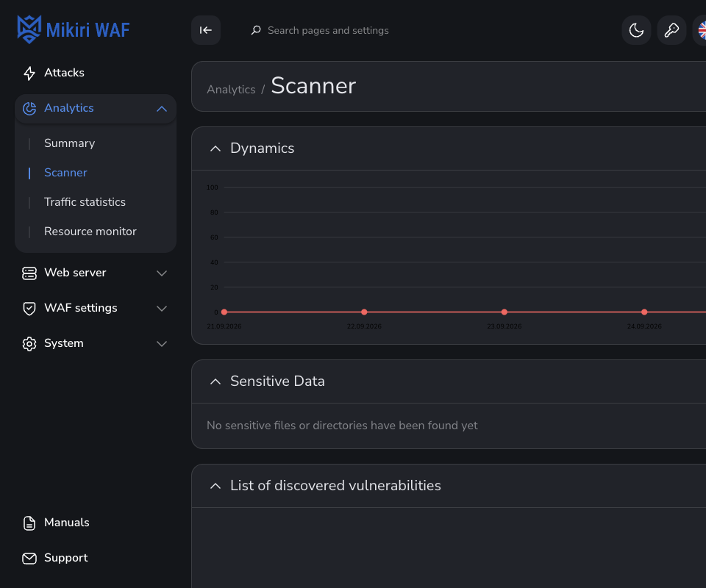706x588 pixels.
Task: Click the Analytics menu label
Action: tap(69, 108)
